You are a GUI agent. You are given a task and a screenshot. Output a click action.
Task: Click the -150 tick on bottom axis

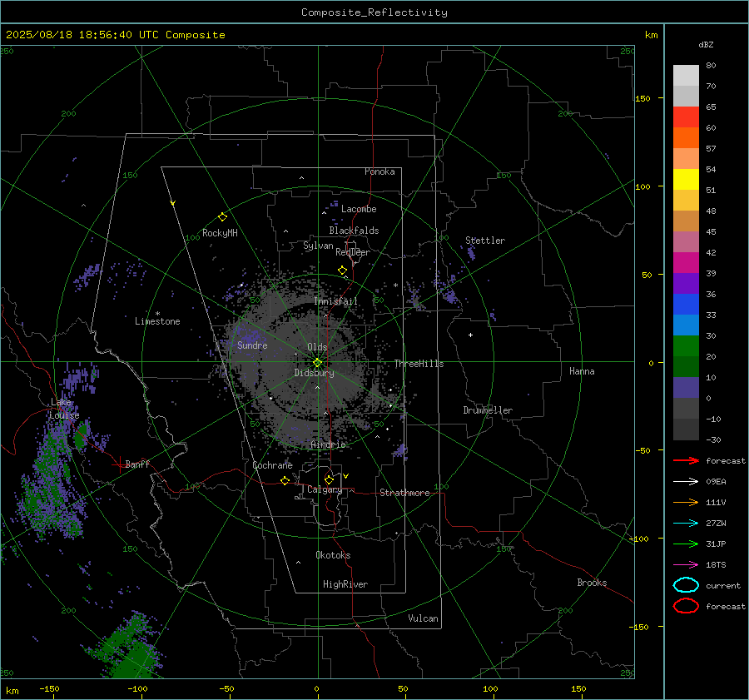click(49, 688)
